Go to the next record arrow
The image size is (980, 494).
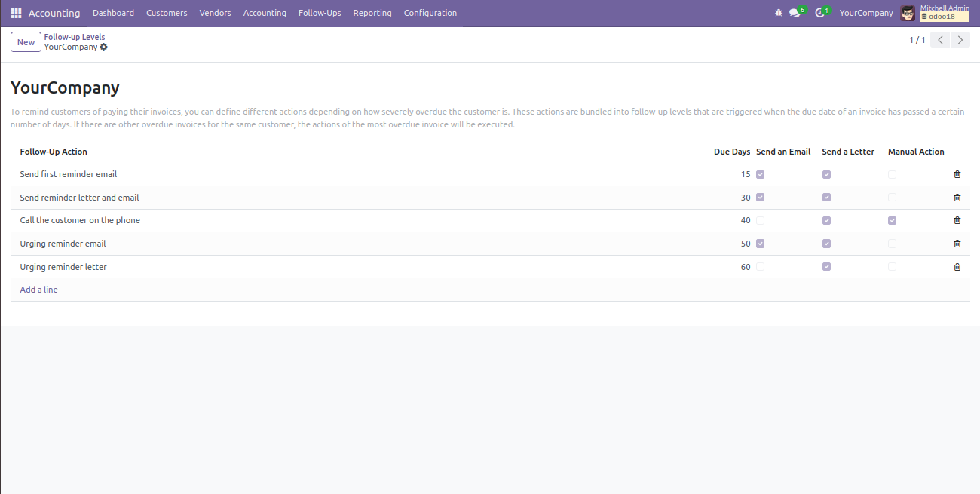pos(960,40)
